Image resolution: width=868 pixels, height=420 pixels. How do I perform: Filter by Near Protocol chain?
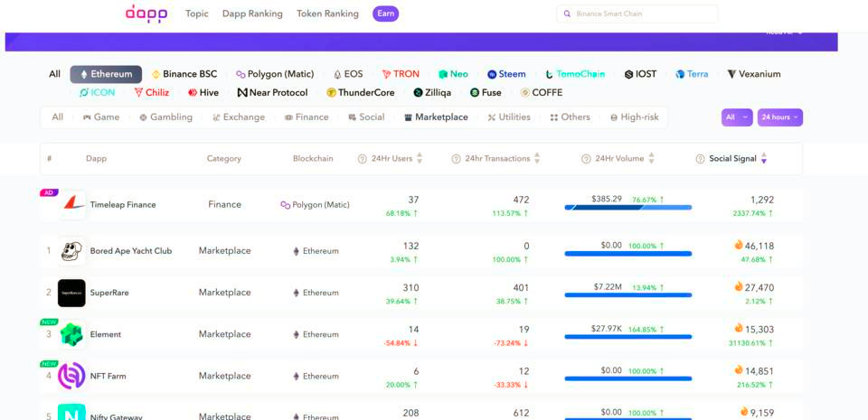tap(272, 93)
